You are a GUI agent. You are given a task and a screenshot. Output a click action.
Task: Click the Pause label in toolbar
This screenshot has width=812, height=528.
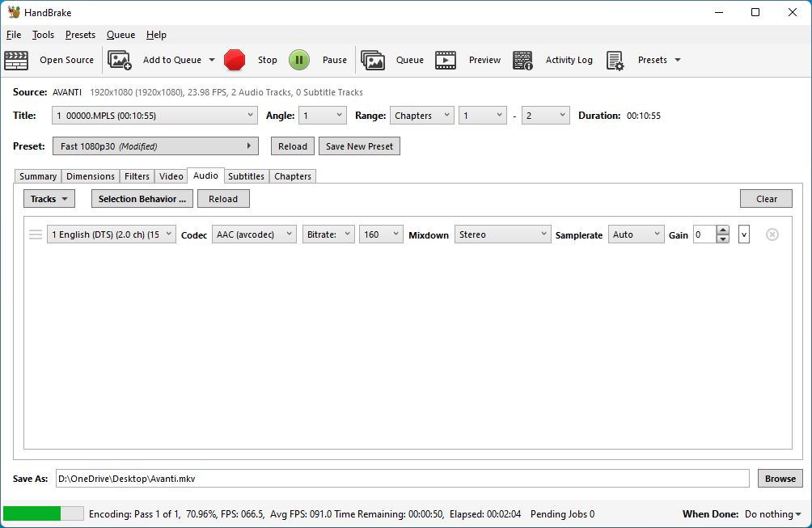(x=335, y=60)
